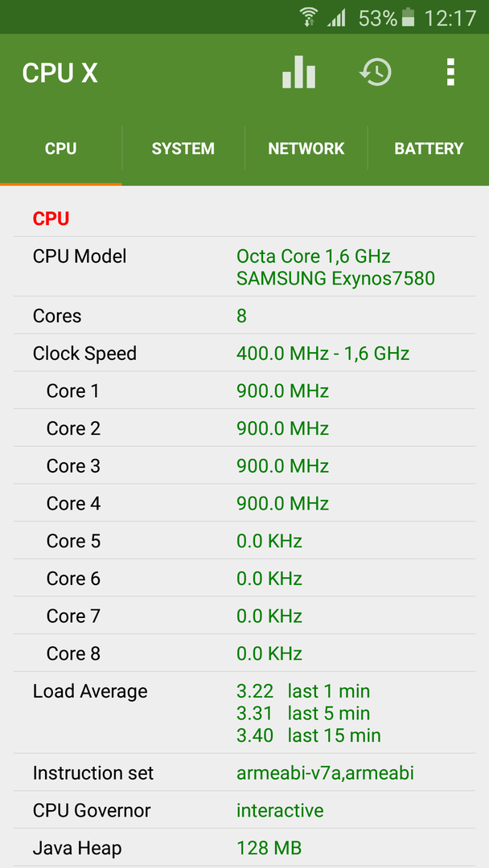
Task: Open the three-dot overflow menu
Action: [450, 72]
